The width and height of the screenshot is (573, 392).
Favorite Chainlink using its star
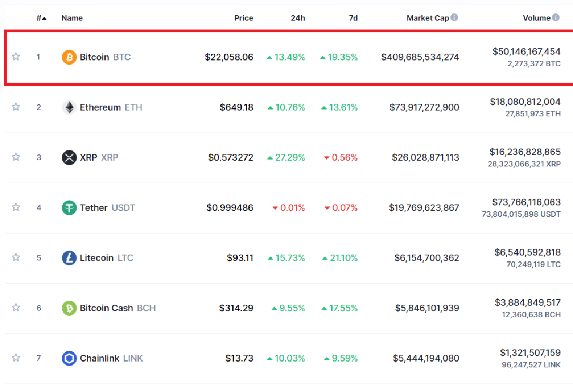[x=16, y=358]
